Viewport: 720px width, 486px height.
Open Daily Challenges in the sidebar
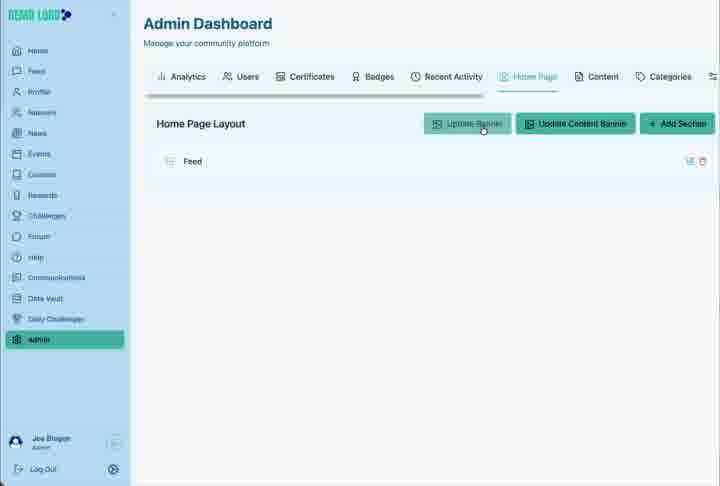[x=64, y=319]
